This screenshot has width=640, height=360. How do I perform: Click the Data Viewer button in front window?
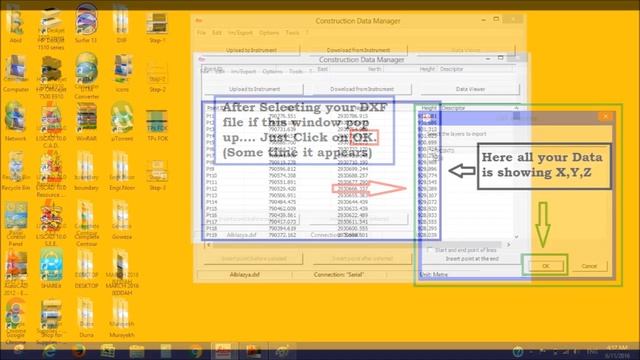click(470, 89)
